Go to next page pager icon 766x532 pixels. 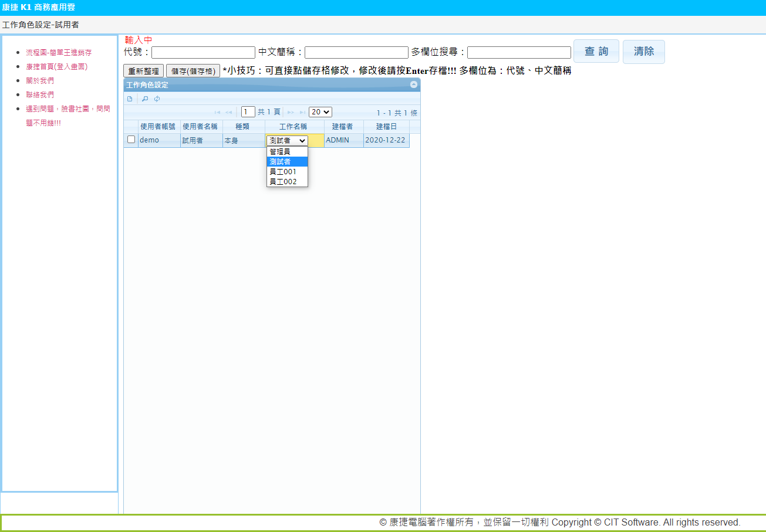coord(291,112)
